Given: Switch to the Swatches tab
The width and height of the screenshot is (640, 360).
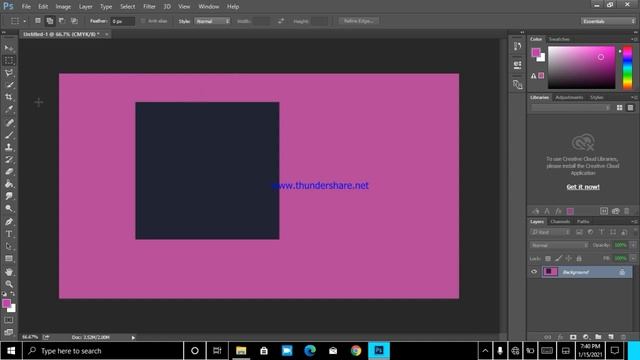Looking at the screenshot, I should [x=559, y=39].
